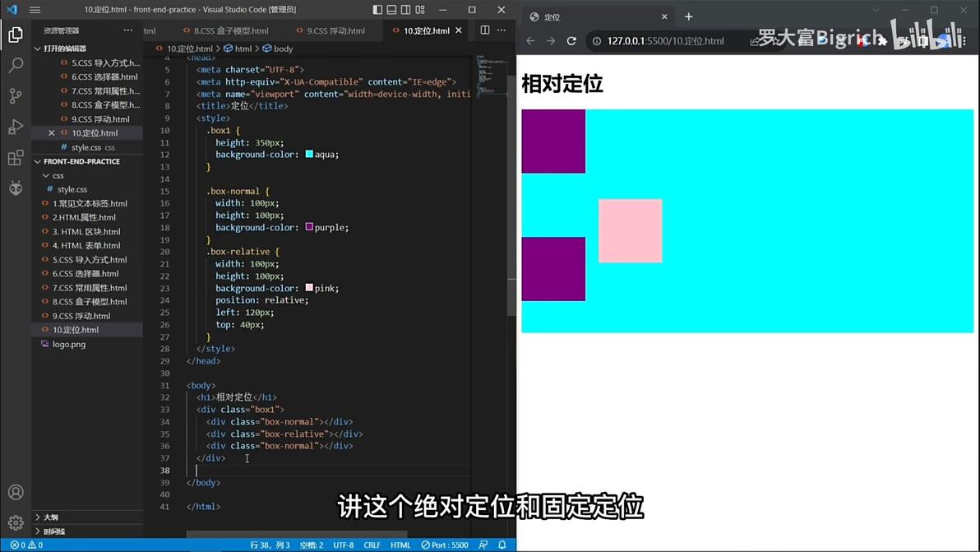Close the 10.定位.html editor tab
Screen dimensions: 980x552
[459, 30]
